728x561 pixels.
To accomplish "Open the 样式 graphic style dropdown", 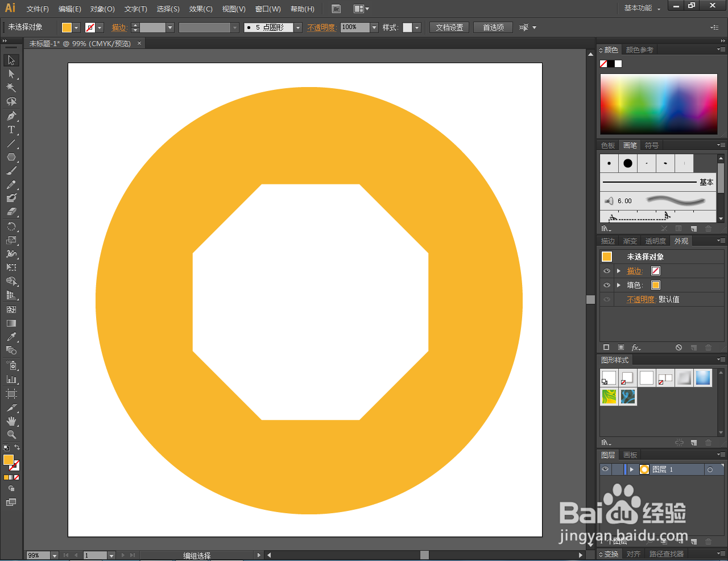I will click(x=417, y=27).
